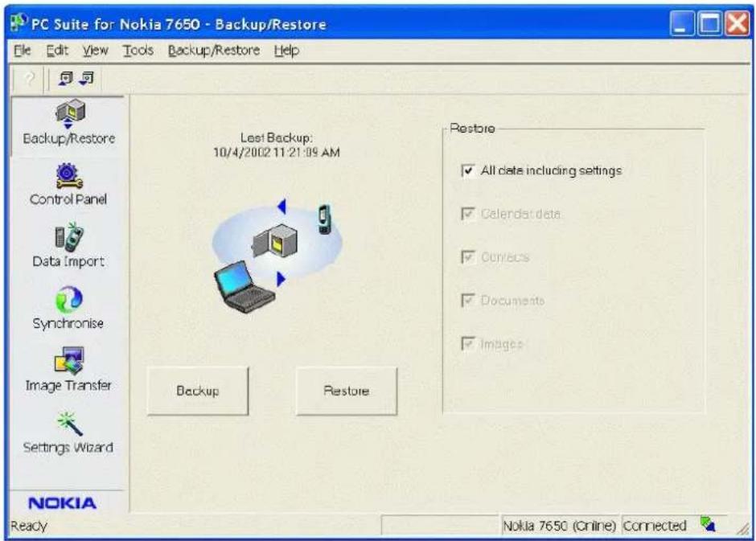Click the Nokia logo in sidebar
Viewport: 756px width, 541px height.
click(63, 503)
